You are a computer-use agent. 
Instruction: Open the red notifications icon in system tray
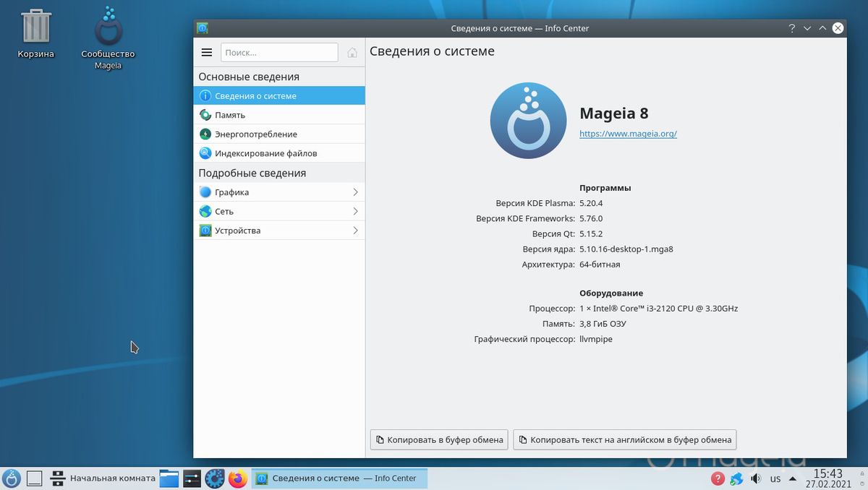coord(718,478)
